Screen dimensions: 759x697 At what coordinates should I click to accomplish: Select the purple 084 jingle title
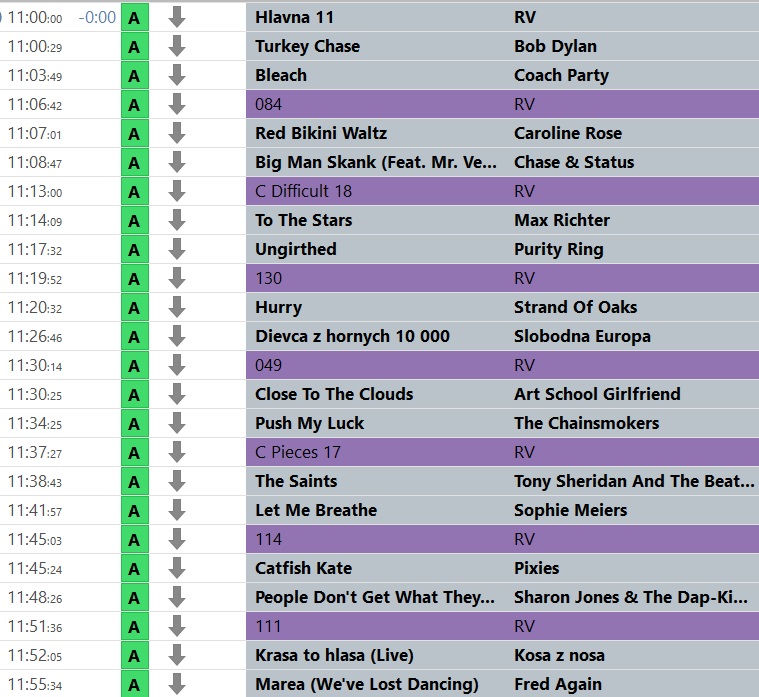click(268, 105)
